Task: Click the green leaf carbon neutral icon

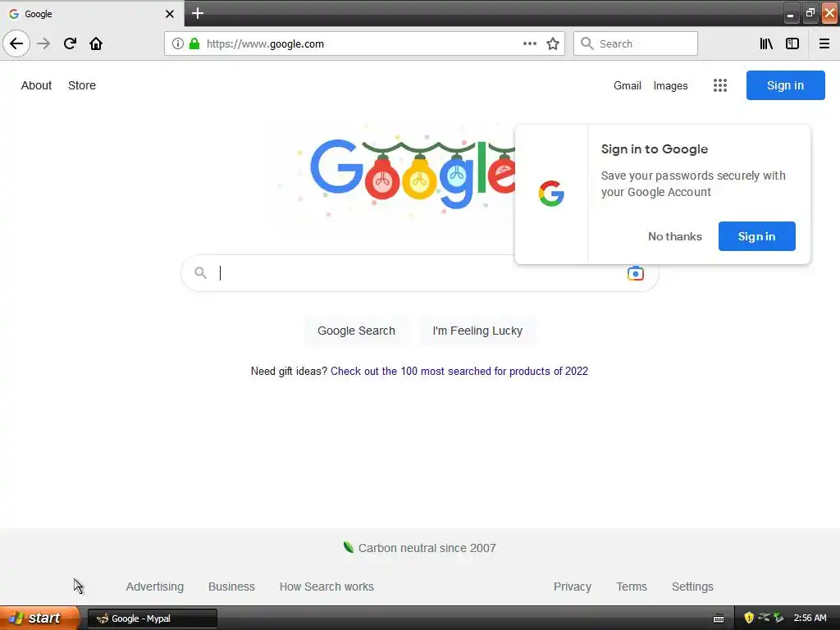Action: [x=348, y=547]
